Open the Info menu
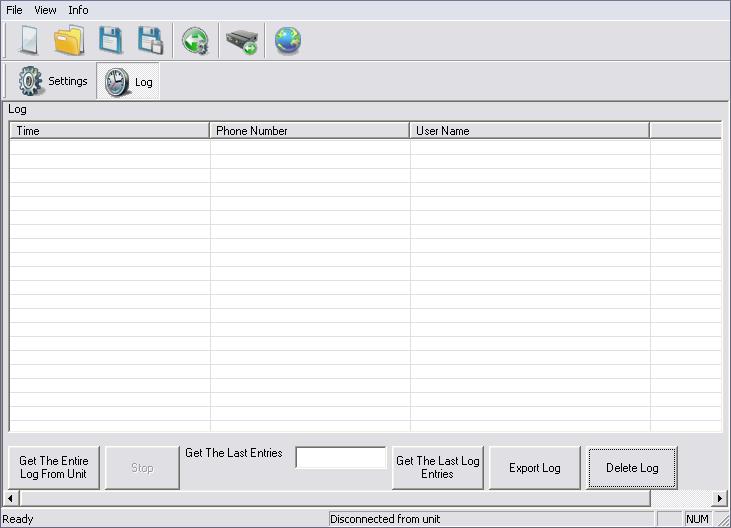Image resolution: width=731 pixels, height=528 pixels. click(78, 10)
